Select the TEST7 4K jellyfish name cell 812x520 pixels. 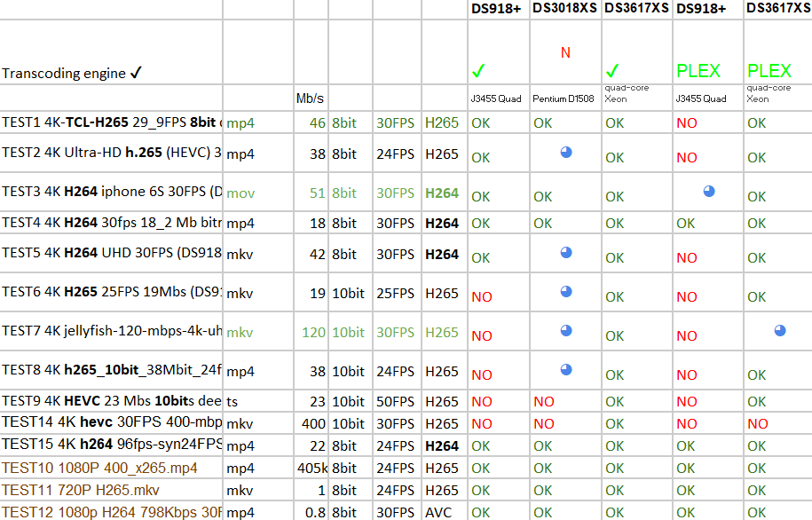(111, 331)
